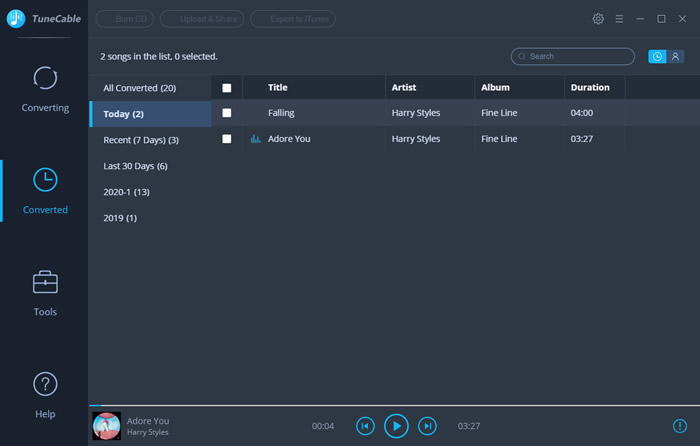
Task: Click the song title Falling
Action: click(x=281, y=113)
